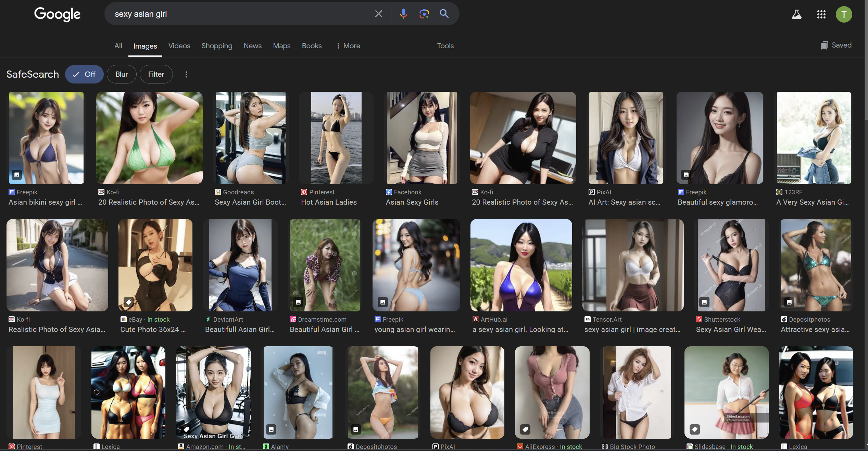Expand the More search categories menu
868x451 pixels.
pyautogui.click(x=348, y=46)
